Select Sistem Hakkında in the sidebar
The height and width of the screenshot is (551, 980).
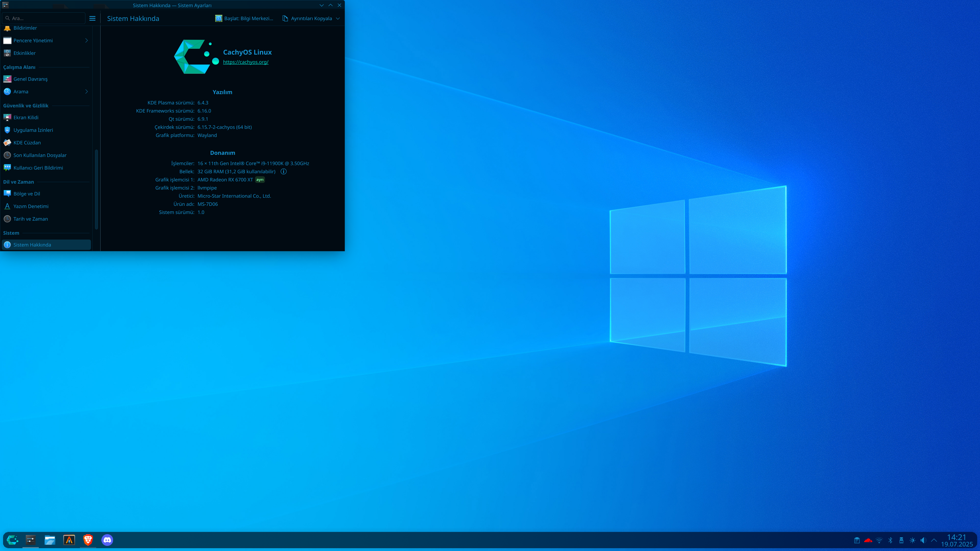click(46, 245)
